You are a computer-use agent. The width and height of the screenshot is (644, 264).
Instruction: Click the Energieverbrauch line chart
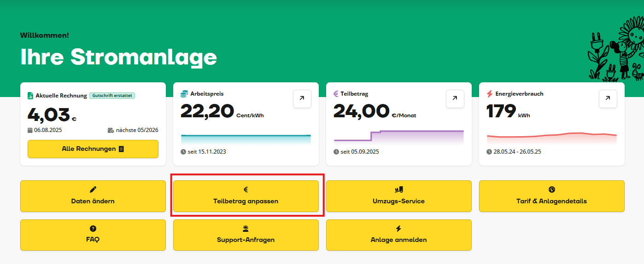coord(552,138)
